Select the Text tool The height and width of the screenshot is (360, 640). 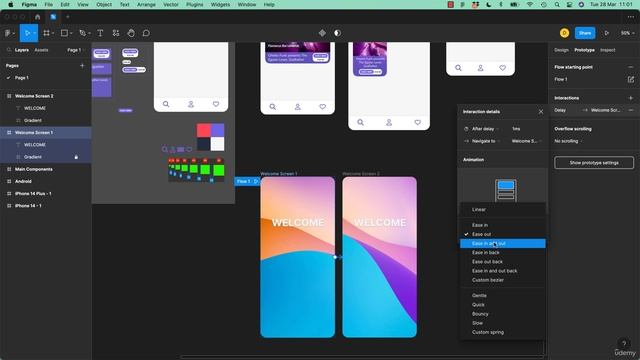pos(100,33)
